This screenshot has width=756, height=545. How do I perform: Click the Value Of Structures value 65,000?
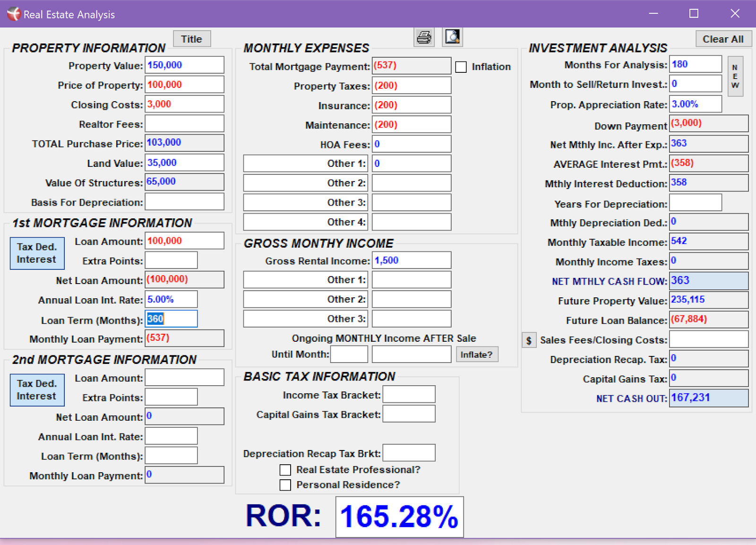[185, 182]
